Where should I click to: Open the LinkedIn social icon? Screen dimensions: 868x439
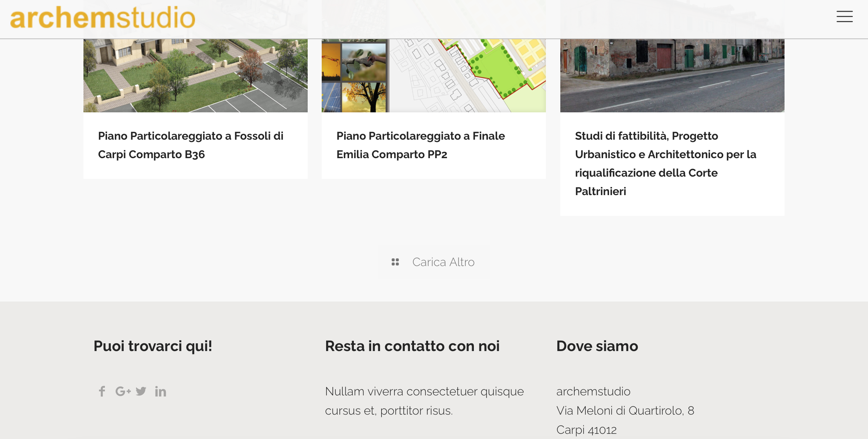[x=161, y=391]
